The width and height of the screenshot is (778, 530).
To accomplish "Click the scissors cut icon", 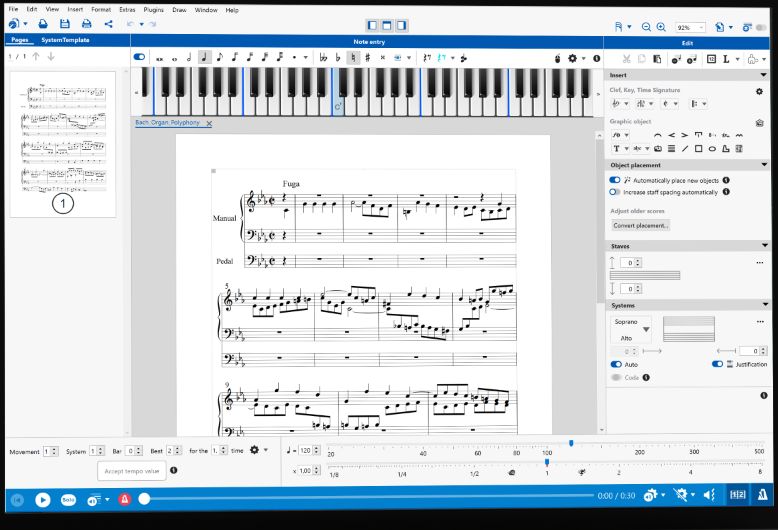I will [x=627, y=59].
